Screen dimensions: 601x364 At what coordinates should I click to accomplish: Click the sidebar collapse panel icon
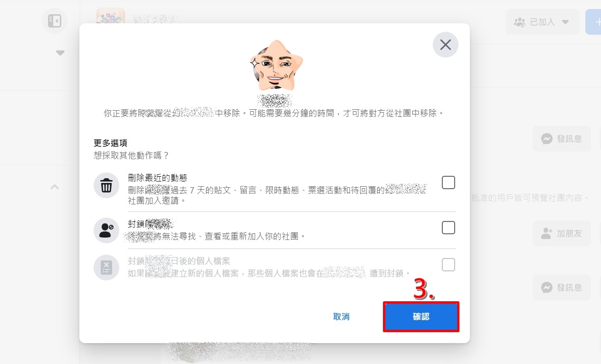pyautogui.click(x=55, y=21)
